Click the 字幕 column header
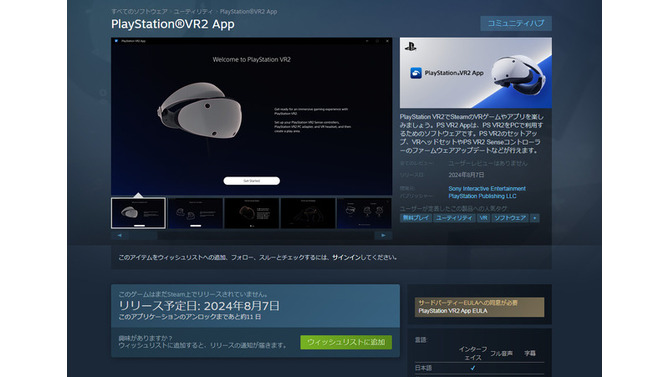Screen dimensions: 670x377 (530, 353)
